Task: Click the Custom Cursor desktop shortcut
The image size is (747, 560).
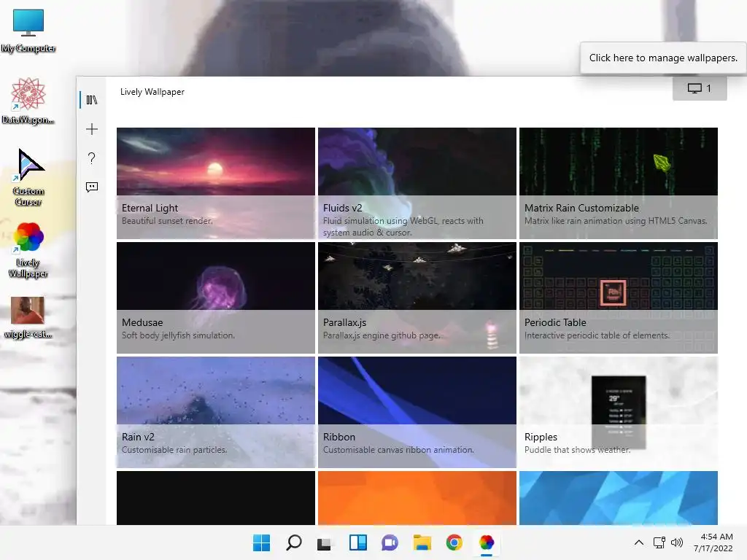Action: 28,177
